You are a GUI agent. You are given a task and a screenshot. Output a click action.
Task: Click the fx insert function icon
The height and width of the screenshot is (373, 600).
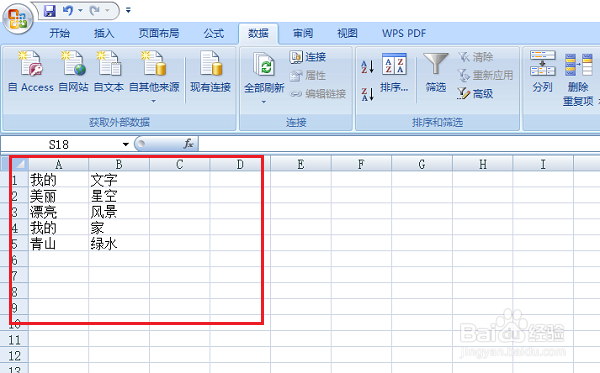[188, 144]
